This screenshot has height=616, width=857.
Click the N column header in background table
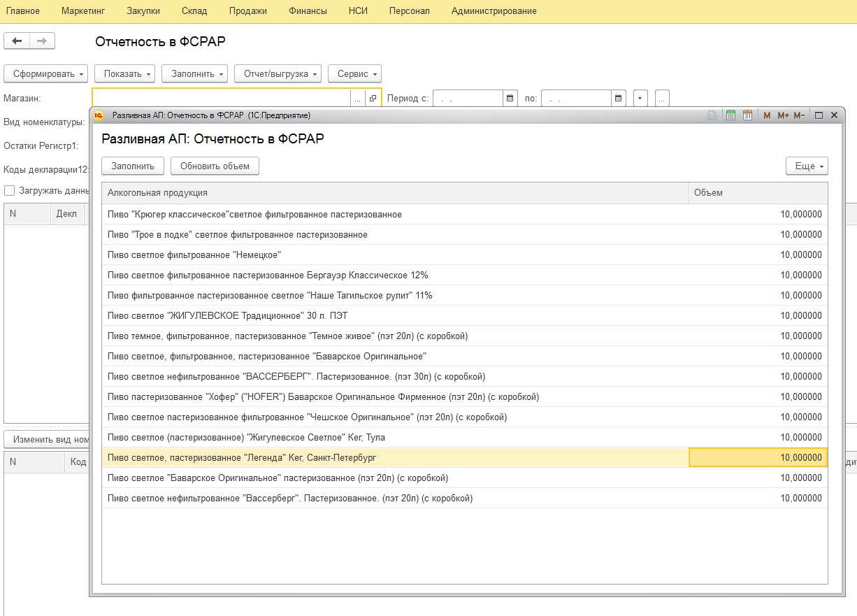click(27, 214)
